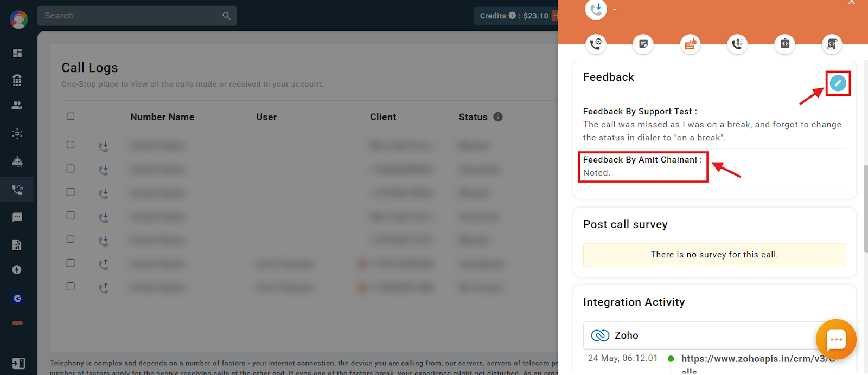
Task: Click the search magnifier icon
Action: pyautogui.click(x=226, y=16)
